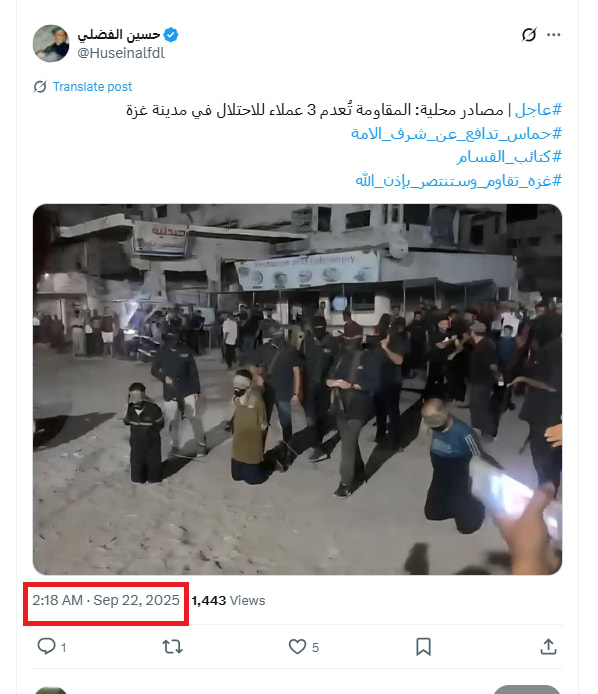The width and height of the screenshot is (598, 694).
Task: Open the three-dot more options menu
Action: 553,35
